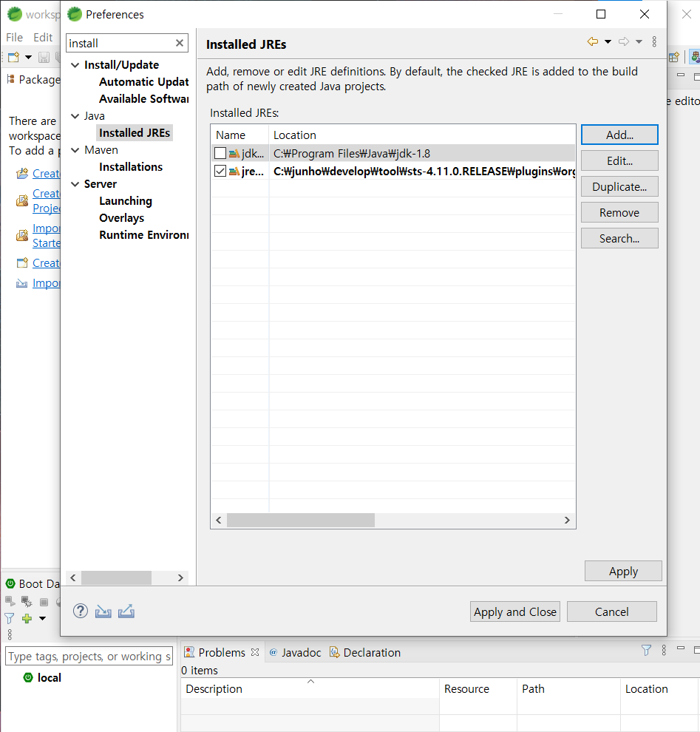Click the preferences tree scroll-left arrow
Screen dimensions: 700x732
coord(73,578)
